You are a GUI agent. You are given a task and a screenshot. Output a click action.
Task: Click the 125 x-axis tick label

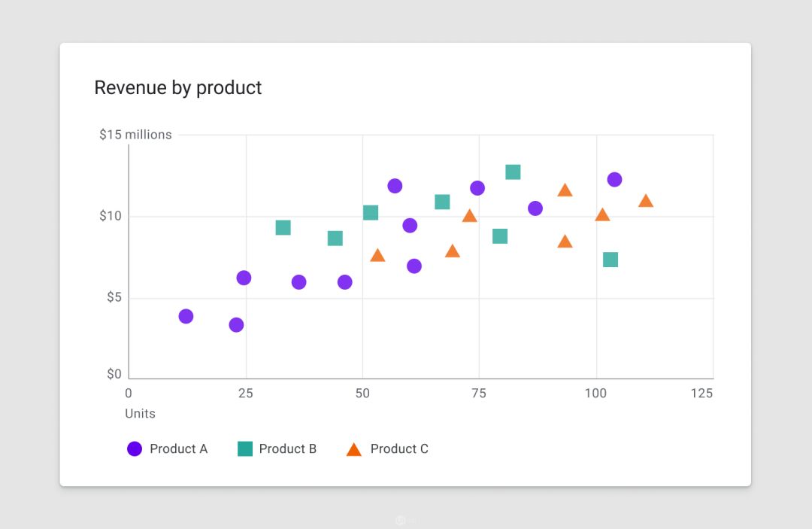(701, 394)
